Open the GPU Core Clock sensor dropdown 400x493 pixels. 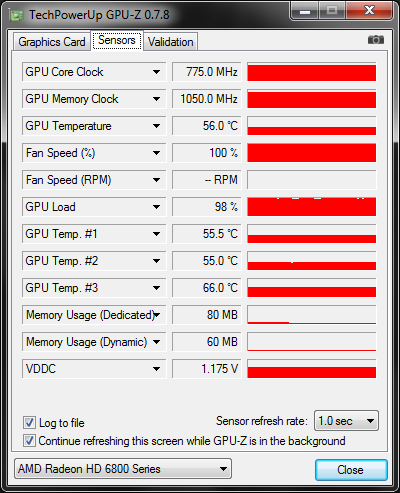(156, 72)
